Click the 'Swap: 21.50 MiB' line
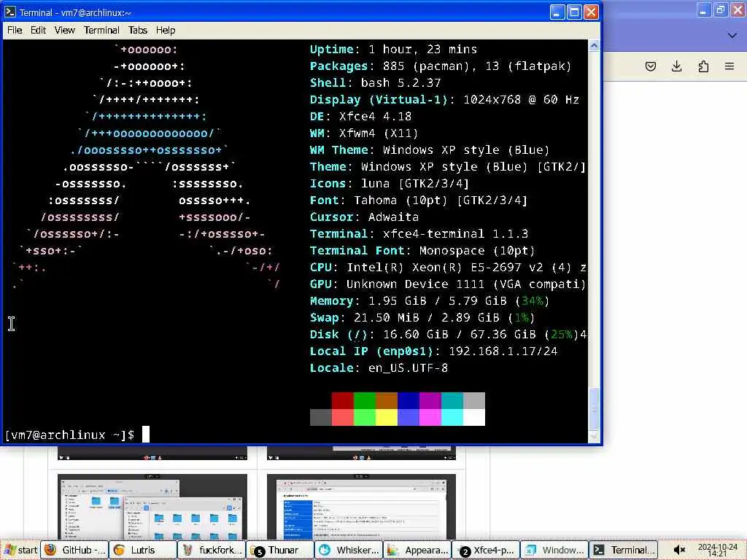Screen dimensions: 747x560 tap(422, 317)
